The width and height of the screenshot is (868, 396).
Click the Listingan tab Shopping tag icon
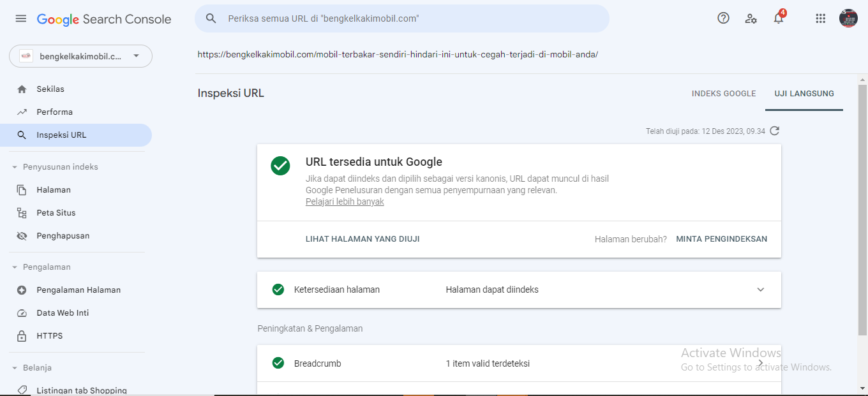click(22, 390)
